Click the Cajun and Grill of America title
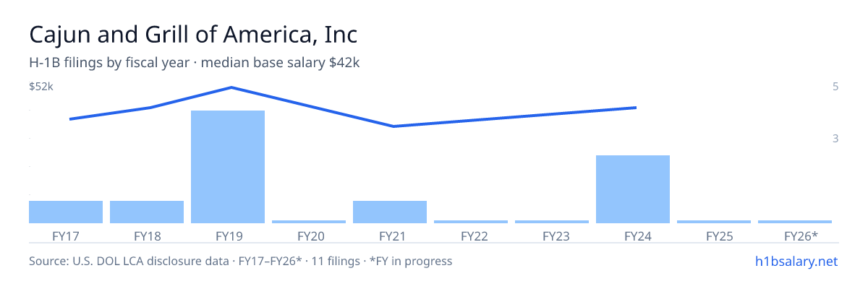 tap(193, 35)
